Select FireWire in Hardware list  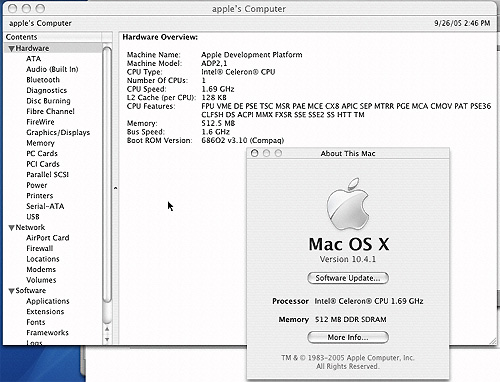[x=40, y=122]
